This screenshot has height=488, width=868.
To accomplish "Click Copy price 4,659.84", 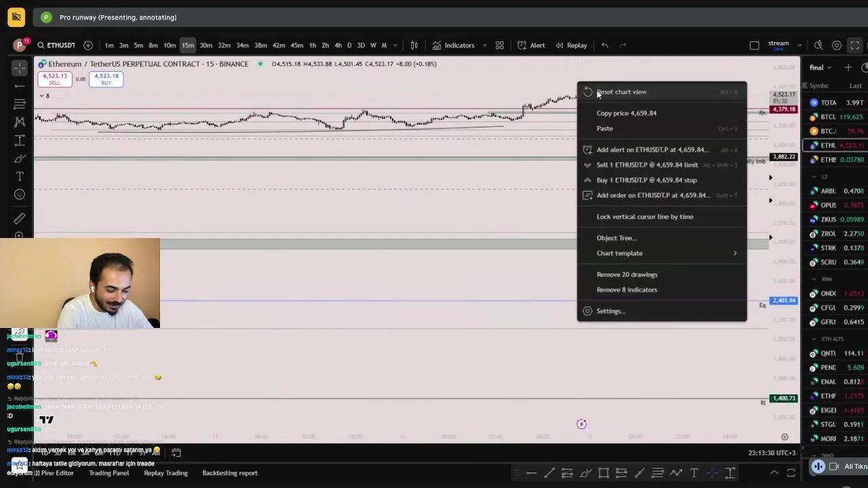I will point(662,113).
